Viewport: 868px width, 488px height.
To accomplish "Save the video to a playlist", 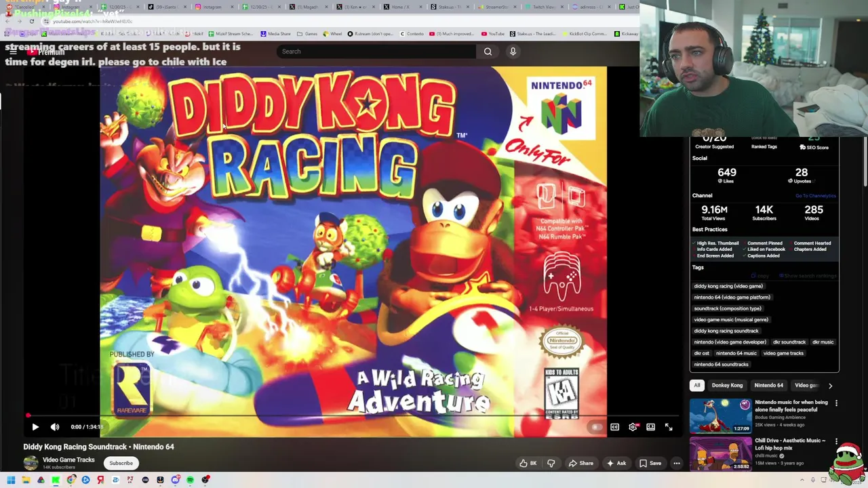I will (650, 463).
